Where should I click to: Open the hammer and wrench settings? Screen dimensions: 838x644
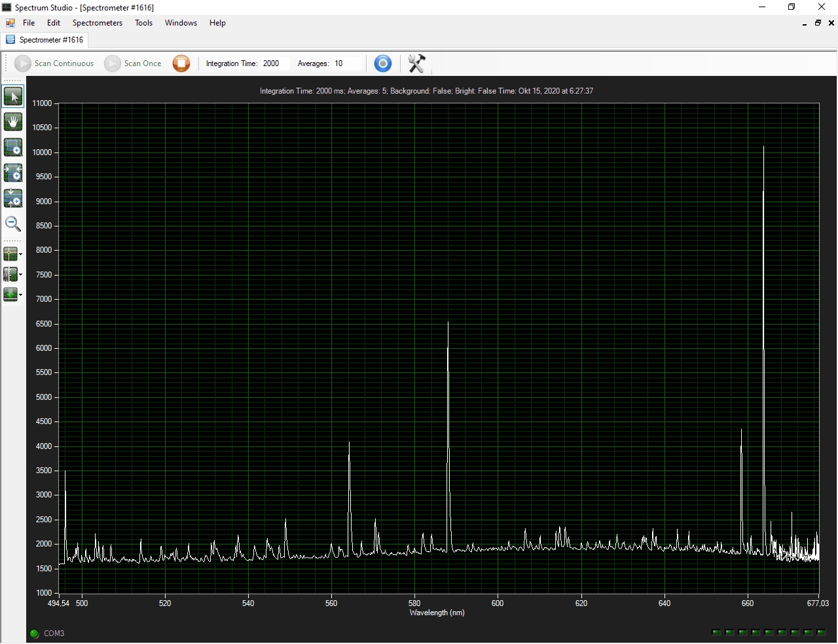pyautogui.click(x=416, y=63)
